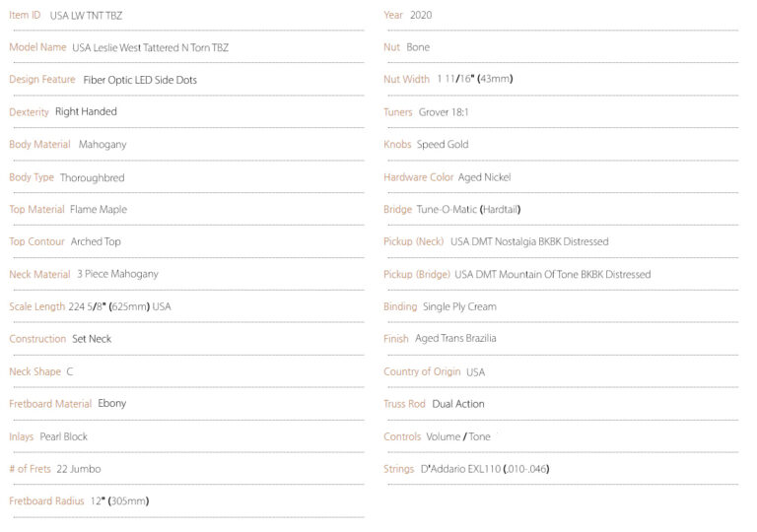Click the Item ID label
The image size is (757, 532).
[25, 15]
